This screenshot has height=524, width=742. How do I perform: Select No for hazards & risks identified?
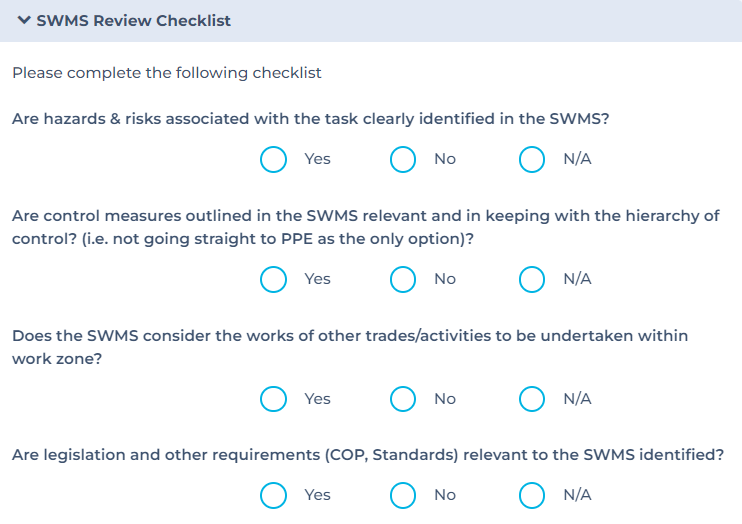click(403, 159)
